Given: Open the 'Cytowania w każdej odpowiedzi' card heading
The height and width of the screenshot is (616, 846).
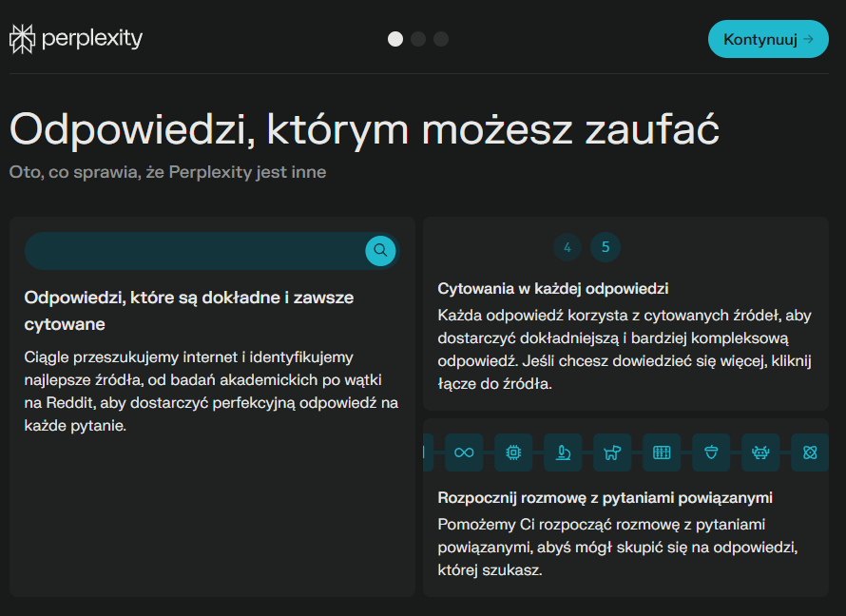Looking at the screenshot, I should [x=553, y=288].
